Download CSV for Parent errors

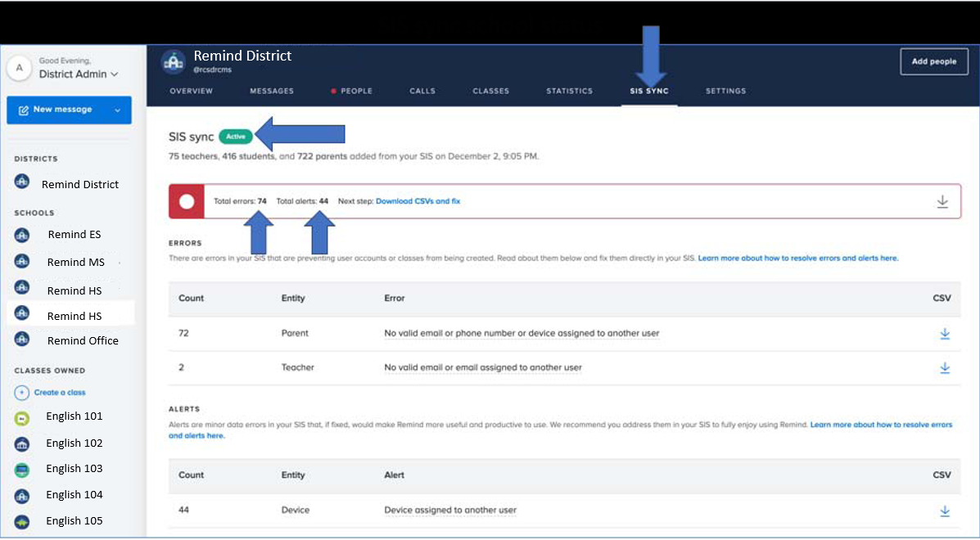click(x=945, y=334)
